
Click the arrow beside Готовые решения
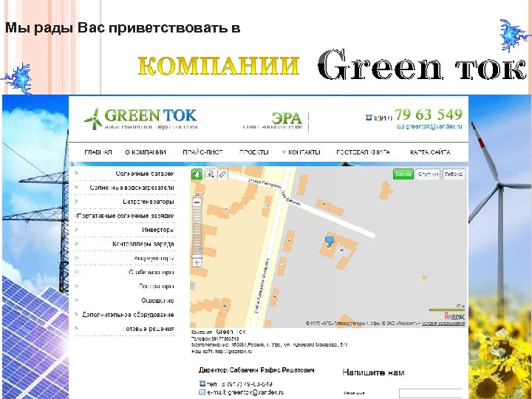pyautogui.click(x=76, y=328)
